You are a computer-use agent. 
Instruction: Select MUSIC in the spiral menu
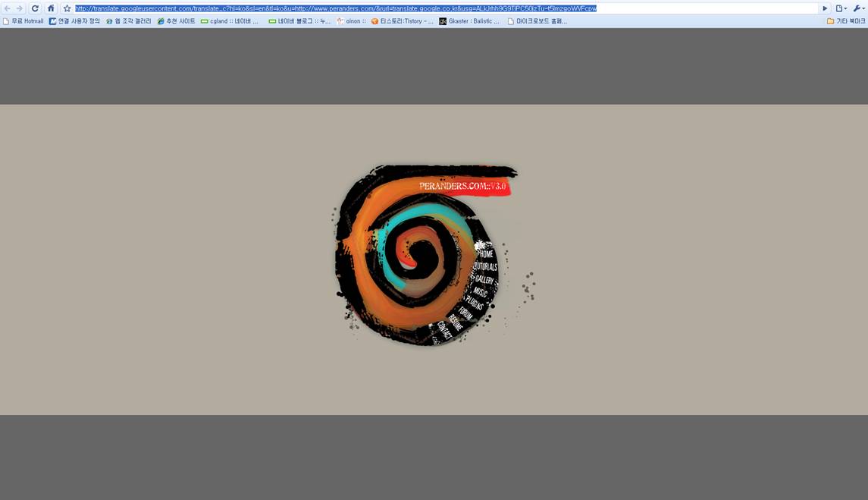(479, 291)
